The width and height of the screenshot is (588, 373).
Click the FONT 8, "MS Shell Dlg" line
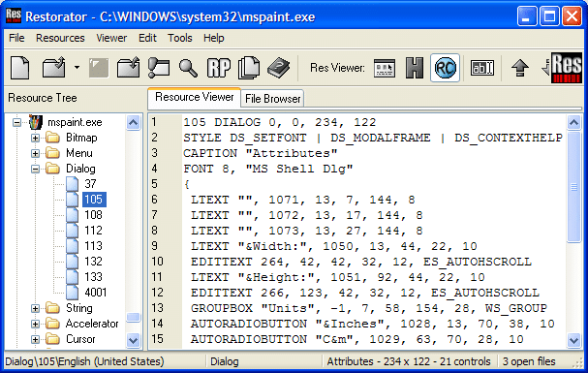pyautogui.click(x=268, y=169)
